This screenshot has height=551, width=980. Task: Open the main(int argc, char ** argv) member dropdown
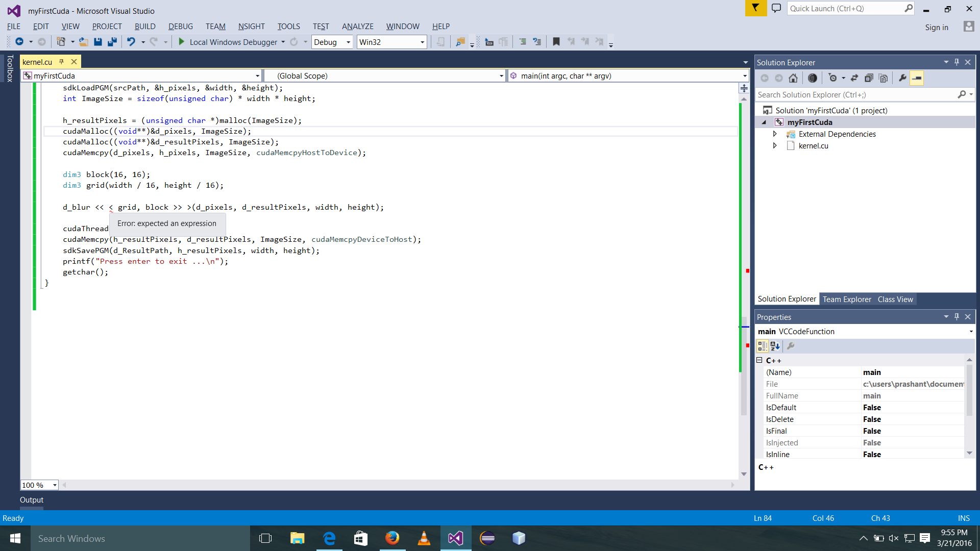[x=628, y=76]
